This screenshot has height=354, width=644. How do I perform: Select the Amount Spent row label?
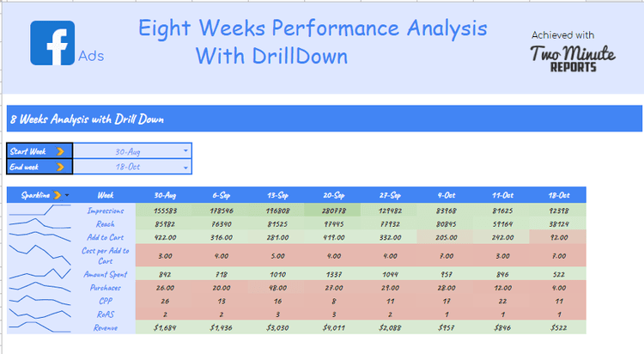click(106, 274)
